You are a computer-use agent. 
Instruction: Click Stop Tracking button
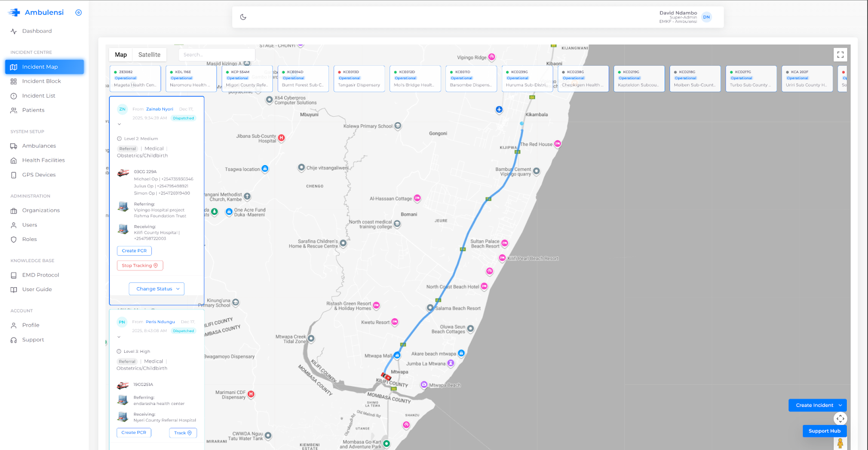click(x=140, y=265)
